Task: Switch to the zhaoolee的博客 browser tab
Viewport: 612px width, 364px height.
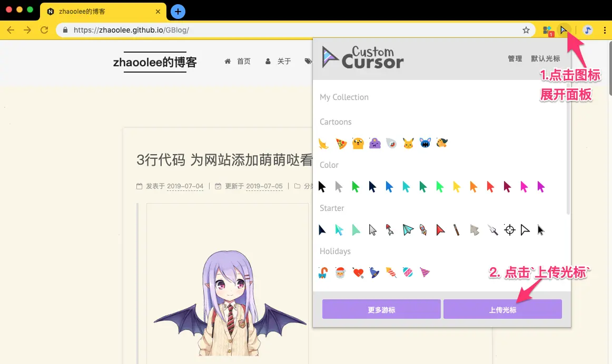Action: (103, 12)
